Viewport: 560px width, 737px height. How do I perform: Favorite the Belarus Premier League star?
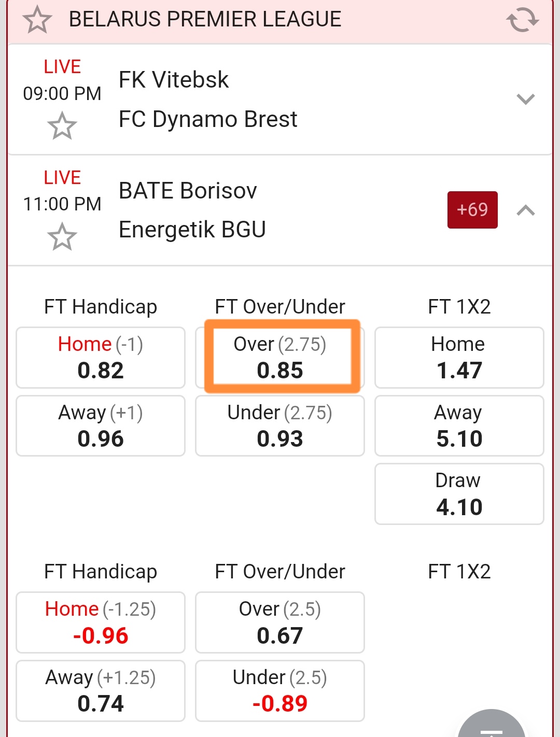[37, 21]
